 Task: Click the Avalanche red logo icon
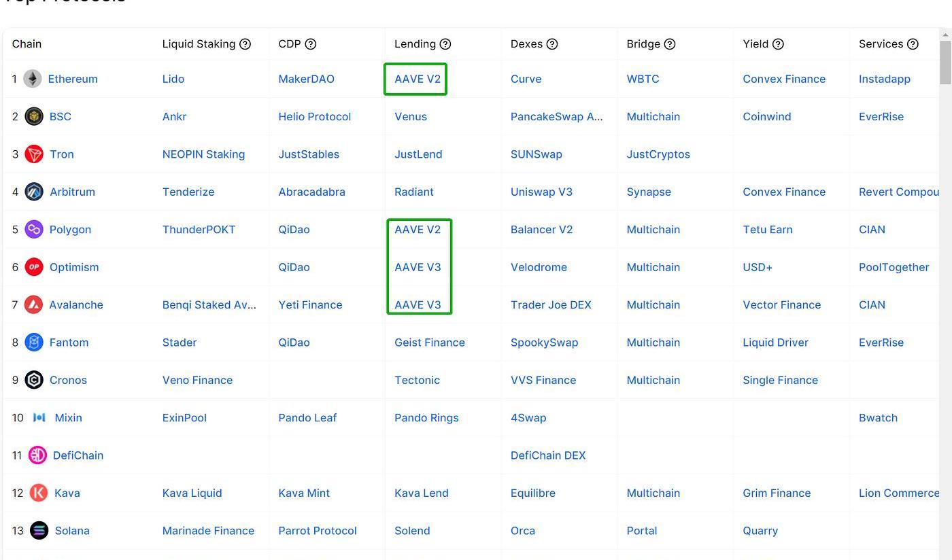33,304
